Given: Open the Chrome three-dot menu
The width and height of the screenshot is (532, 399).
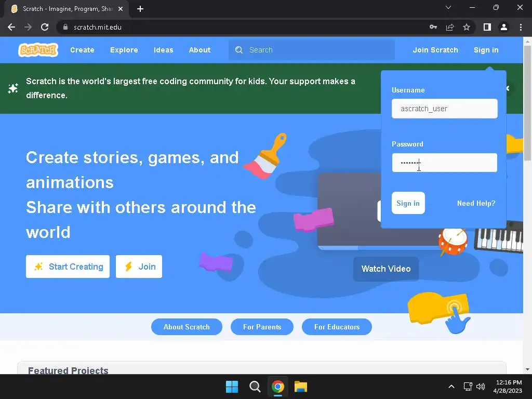Looking at the screenshot, I should (x=521, y=27).
